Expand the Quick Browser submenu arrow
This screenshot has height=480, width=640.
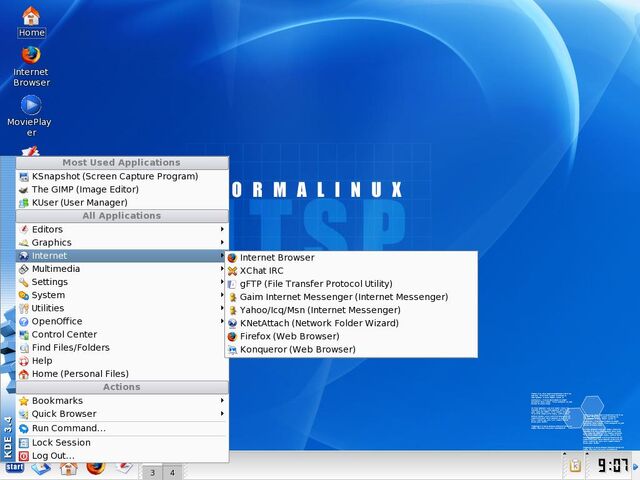point(222,413)
